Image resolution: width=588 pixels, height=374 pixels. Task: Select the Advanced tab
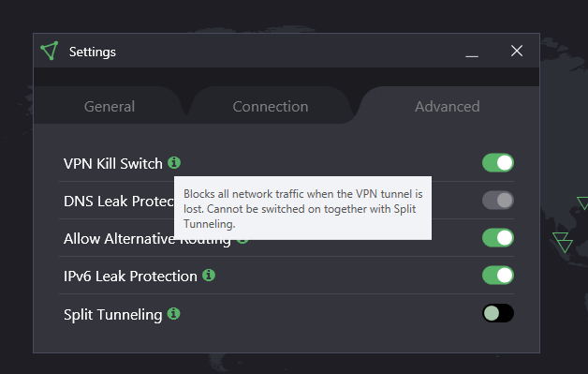tap(447, 106)
